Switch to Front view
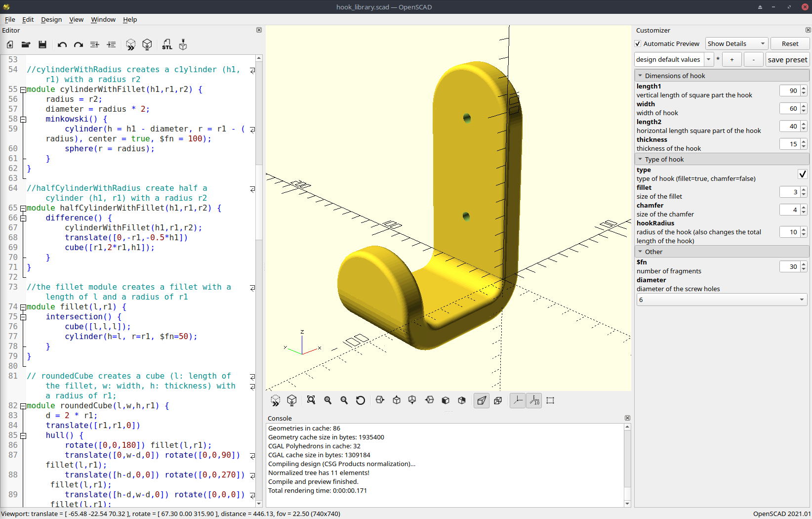The width and height of the screenshot is (812, 519). click(446, 400)
